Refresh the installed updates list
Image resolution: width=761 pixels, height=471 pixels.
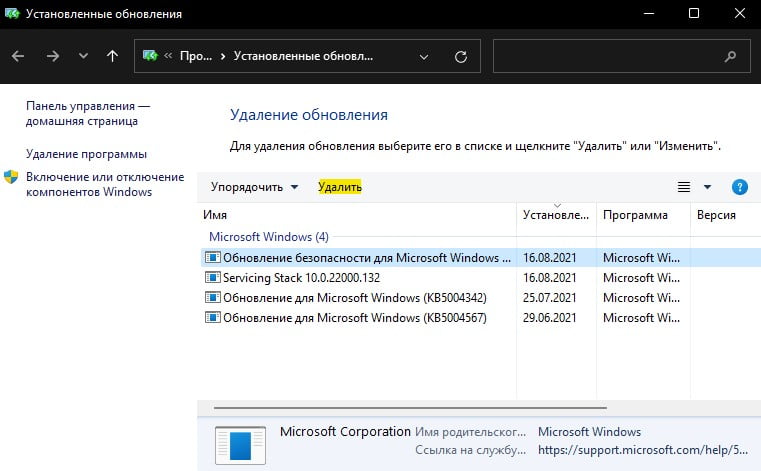[461, 57]
